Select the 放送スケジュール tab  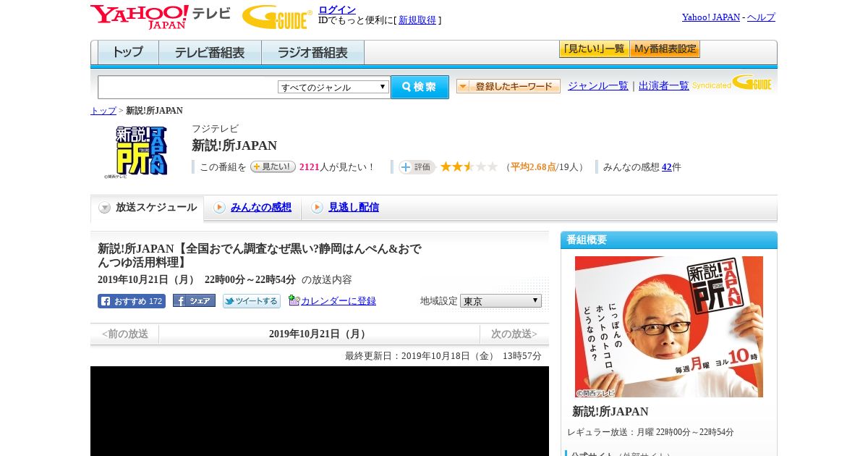point(148,208)
